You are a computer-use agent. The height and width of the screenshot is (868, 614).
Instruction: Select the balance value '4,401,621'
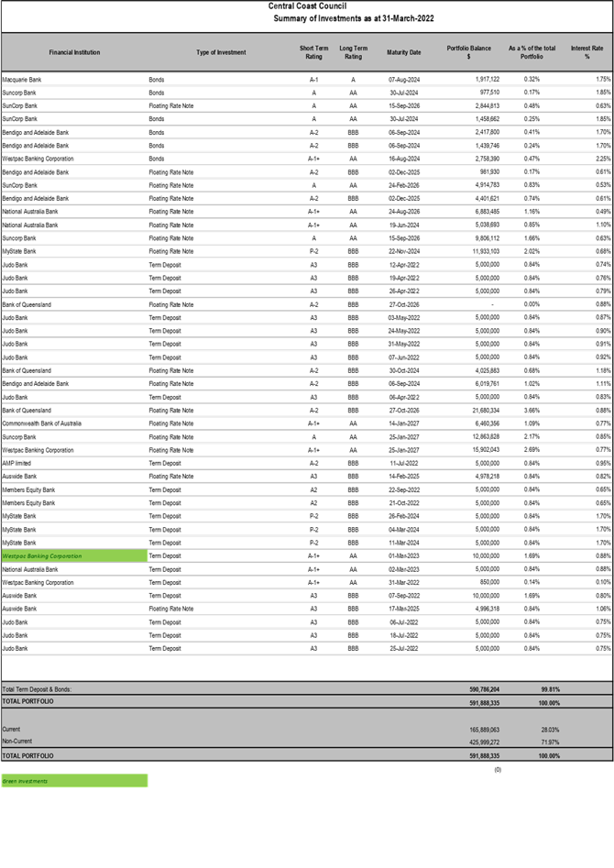[488, 198]
